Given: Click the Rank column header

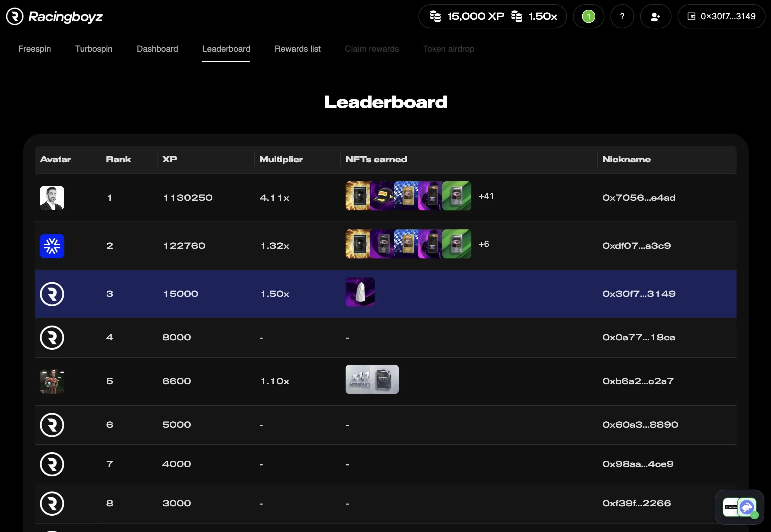Looking at the screenshot, I should (118, 159).
